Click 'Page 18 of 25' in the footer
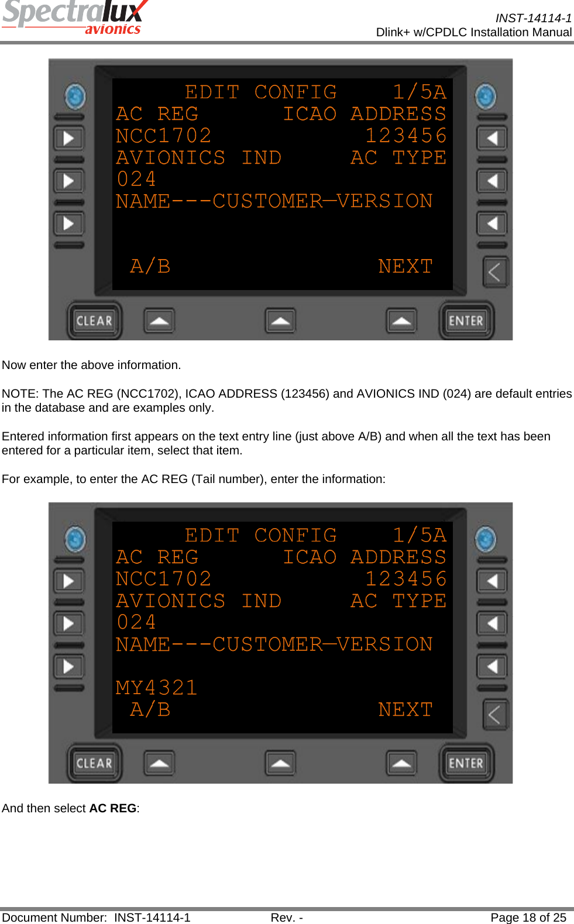Image resolution: width=574 pixels, height=924 pixels. (x=528, y=918)
